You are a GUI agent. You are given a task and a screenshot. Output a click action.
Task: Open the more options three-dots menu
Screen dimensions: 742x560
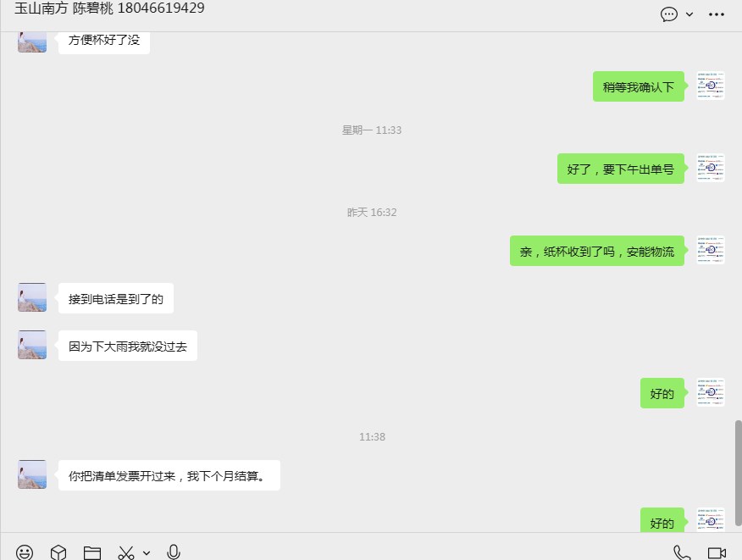pos(717,14)
